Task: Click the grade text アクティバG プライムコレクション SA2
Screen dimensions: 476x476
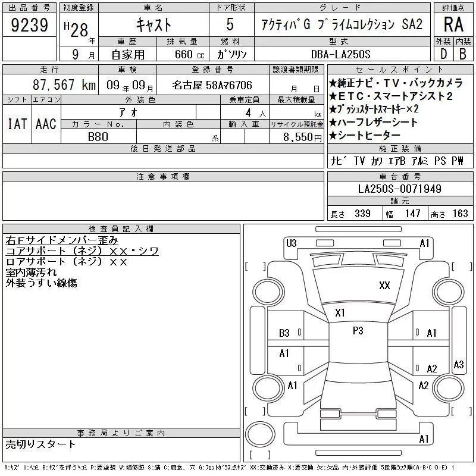Action: 342,24
